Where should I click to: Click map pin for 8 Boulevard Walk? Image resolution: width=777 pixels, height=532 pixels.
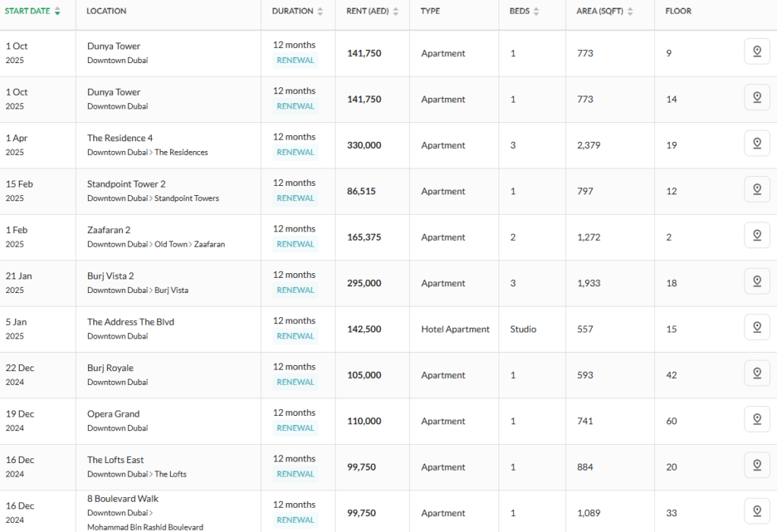(x=757, y=511)
